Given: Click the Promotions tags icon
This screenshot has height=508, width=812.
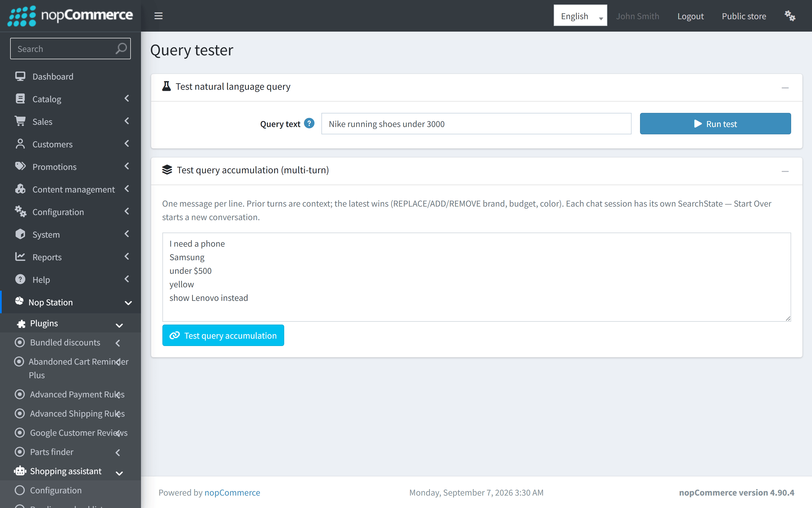Looking at the screenshot, I should 20,166.
